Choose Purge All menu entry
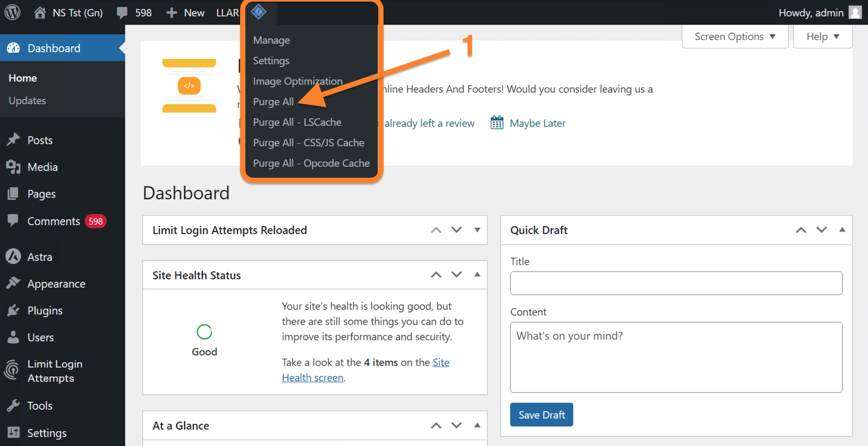This screenshot has width=868, height=446. [x=273, y=102]
